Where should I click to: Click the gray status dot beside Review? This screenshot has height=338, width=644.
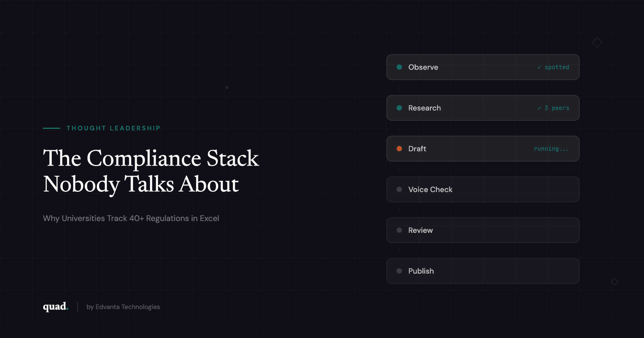pos(399,230)
